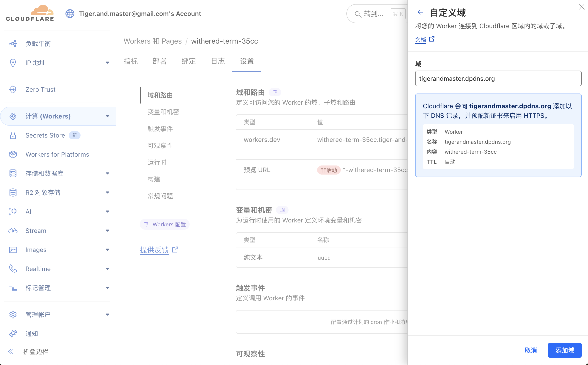Click the 添加域 button
Screen dimensions: 588x365
click(565, 350)
